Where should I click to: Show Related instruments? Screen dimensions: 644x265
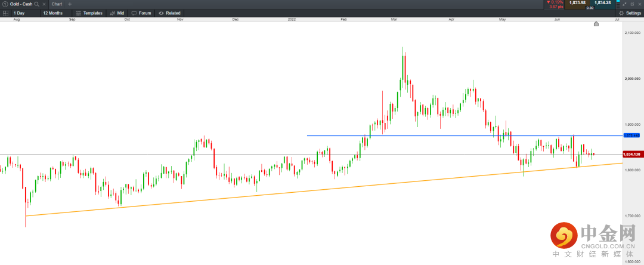click(169, 13)
